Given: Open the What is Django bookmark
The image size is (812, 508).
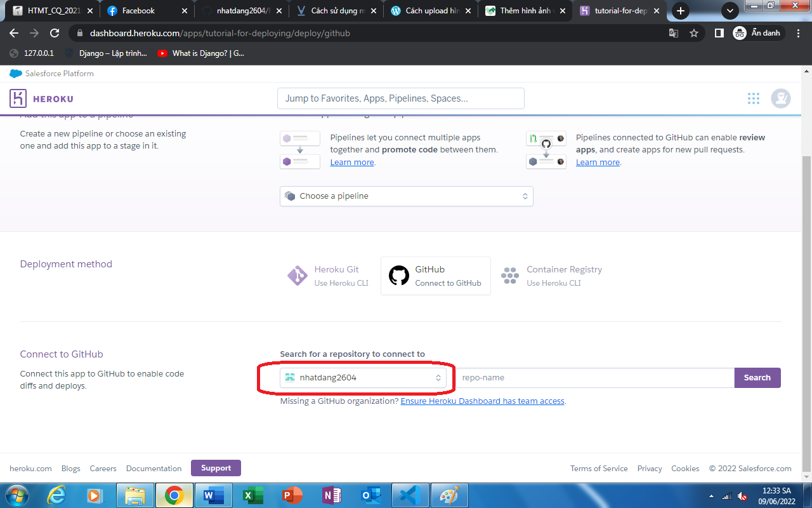Looking at the screenshot, I should pos(200,53).
